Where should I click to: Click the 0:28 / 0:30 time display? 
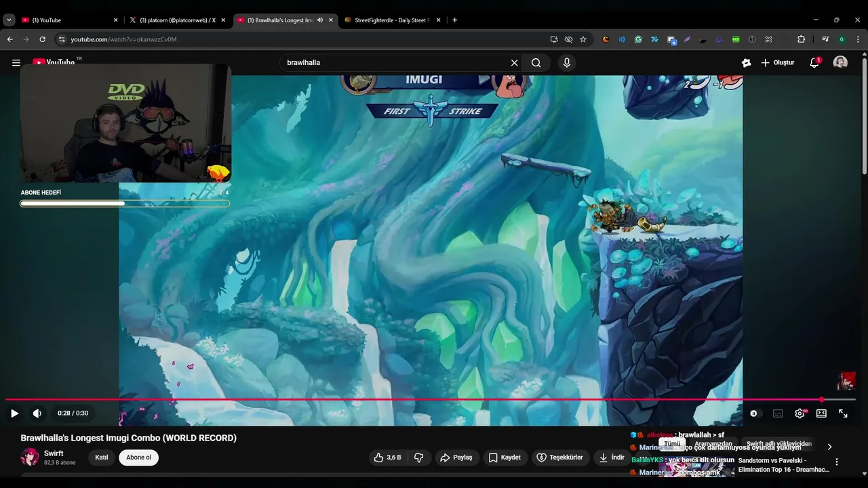(x=73, y=413)
